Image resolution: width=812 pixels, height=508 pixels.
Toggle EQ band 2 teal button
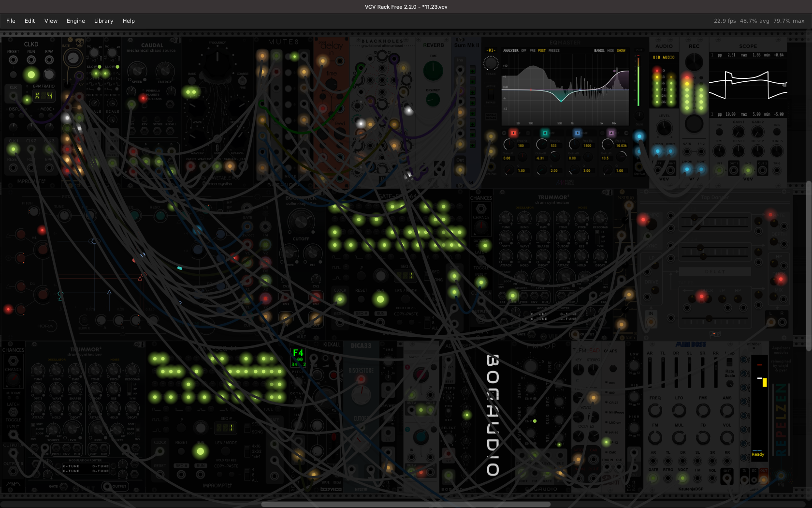[545, 133]
